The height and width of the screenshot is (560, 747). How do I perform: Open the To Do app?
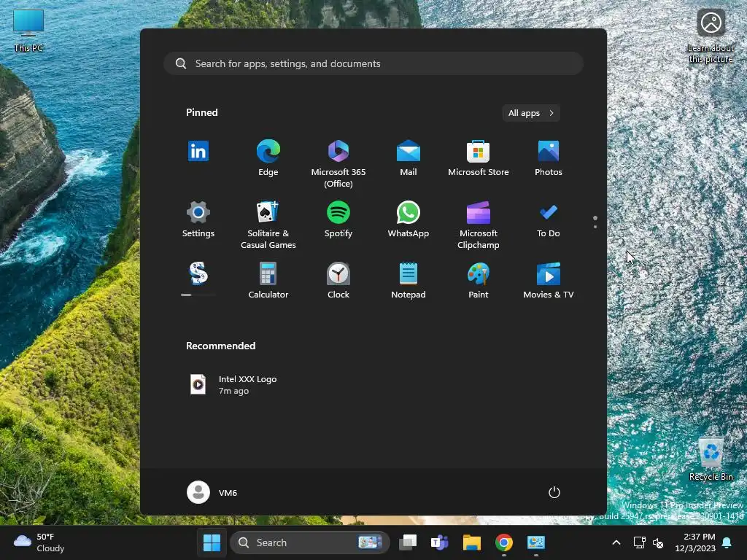(549, 219)
